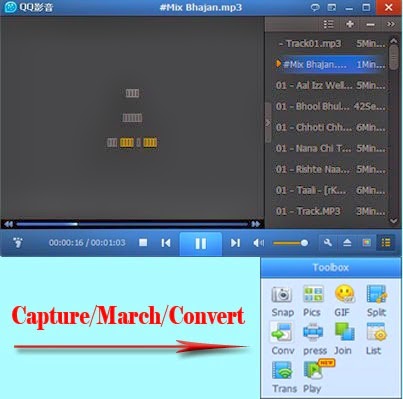Viewport: 403px width, 399px height.
Task: Skip to the next track
Action: [235, 243]
